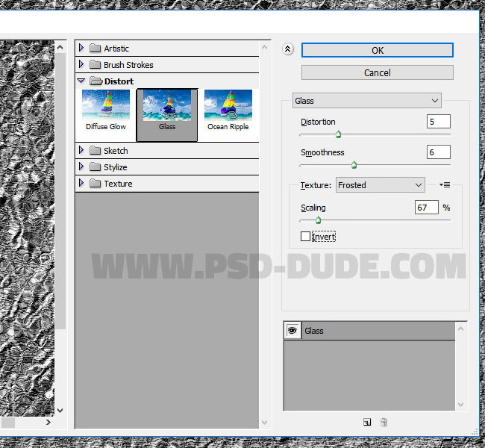This screenshot has height=448, width=485.
Task: Open the texture options flyout menu icon
Action: click(445, 185)
